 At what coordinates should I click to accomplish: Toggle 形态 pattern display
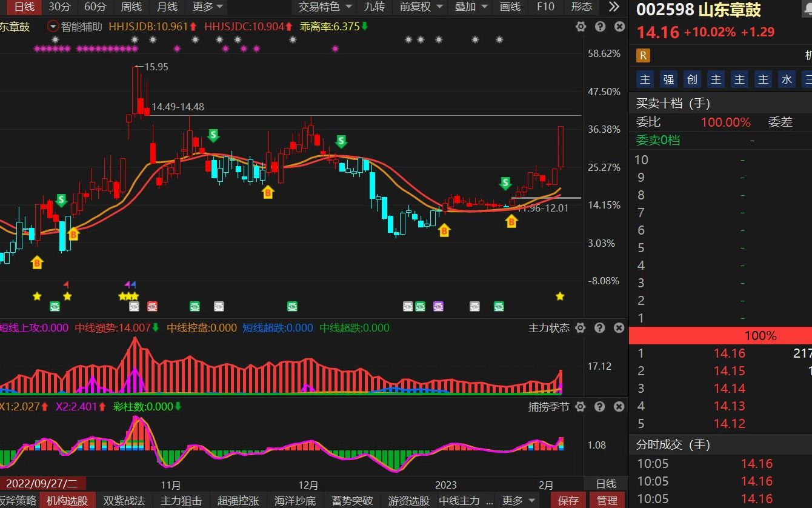[582, 7]
